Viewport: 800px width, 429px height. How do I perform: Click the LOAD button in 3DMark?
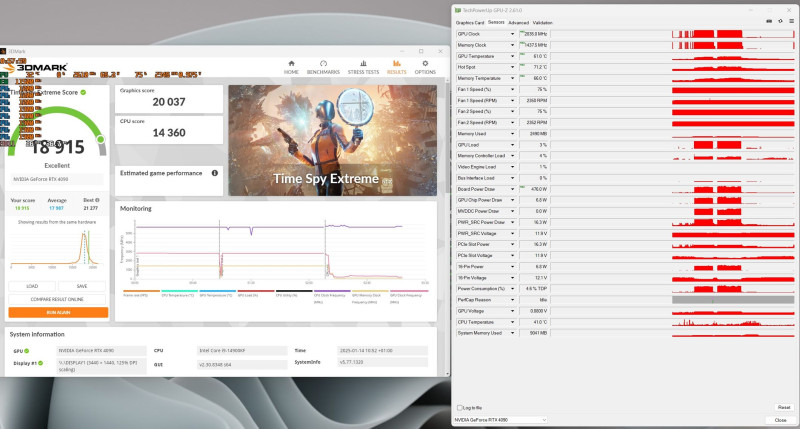(x=32, y=286)
